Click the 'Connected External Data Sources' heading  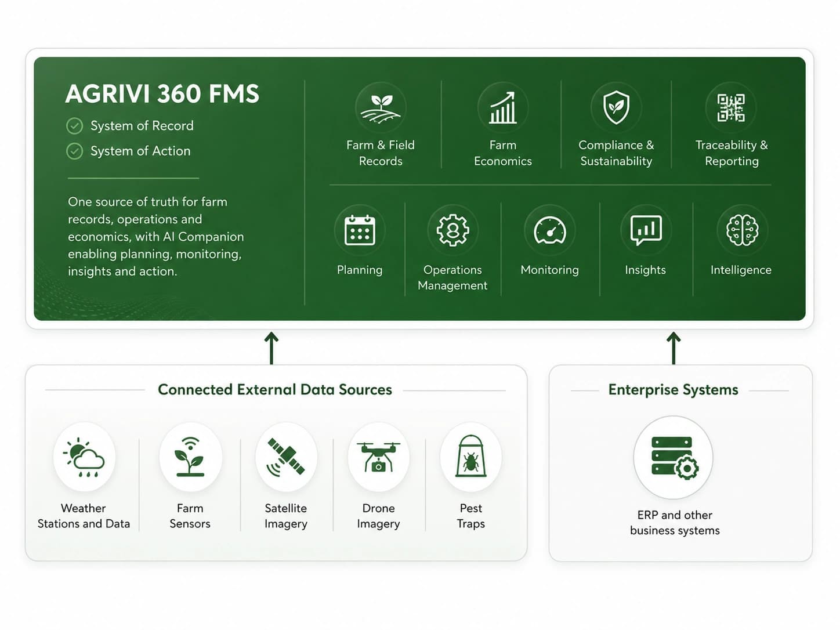point(275,389)
